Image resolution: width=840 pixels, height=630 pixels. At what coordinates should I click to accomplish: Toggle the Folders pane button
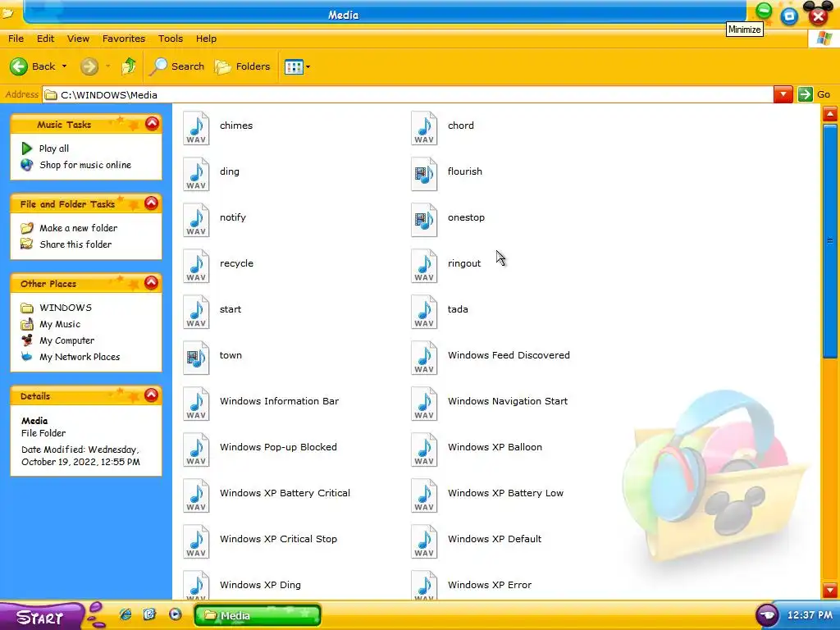pos(243,66)
